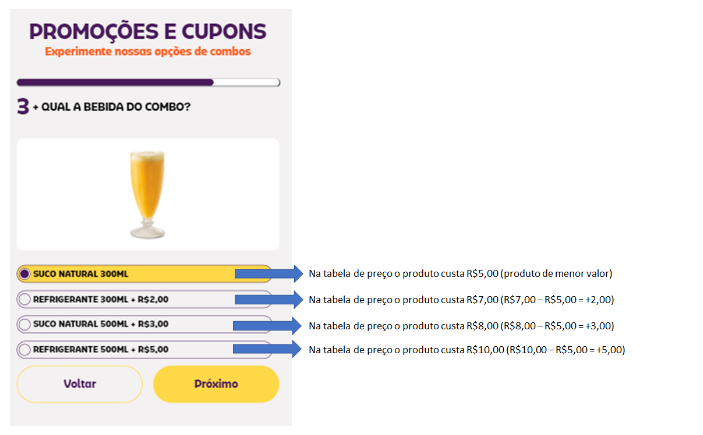Select Refrigerante 500ML + R$5,00 radio option
Image resolution: width=703 pixels, height=435 pixels.
(x=25, y=349)
